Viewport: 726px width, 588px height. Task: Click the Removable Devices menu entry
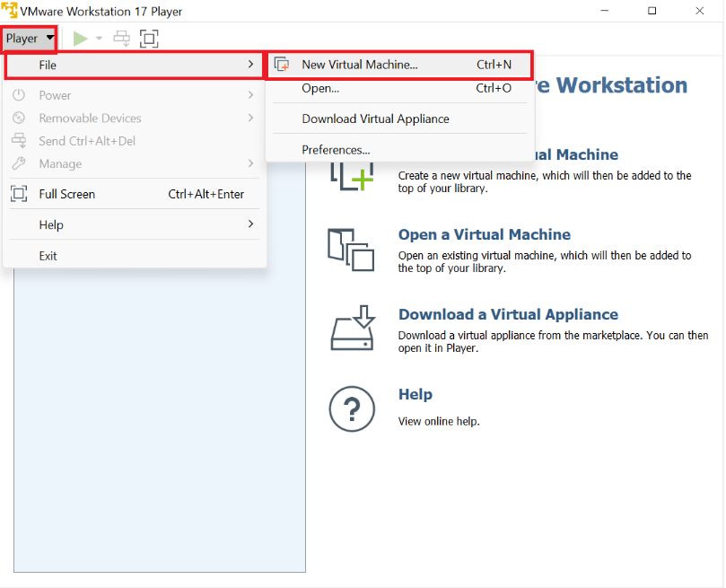[134, 118]
